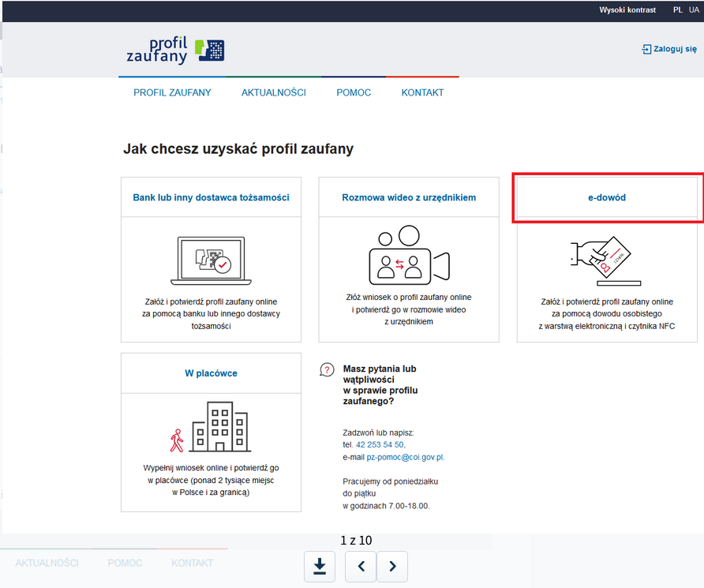Enable Wysoki kontrast mode
704x588 pixels.
(x=627, y=10)
